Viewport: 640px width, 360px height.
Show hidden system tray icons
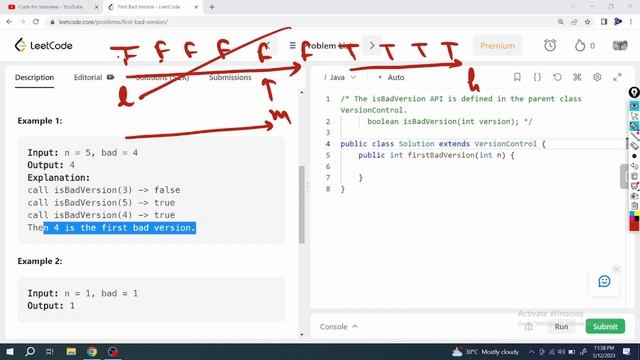click(531, 352)
